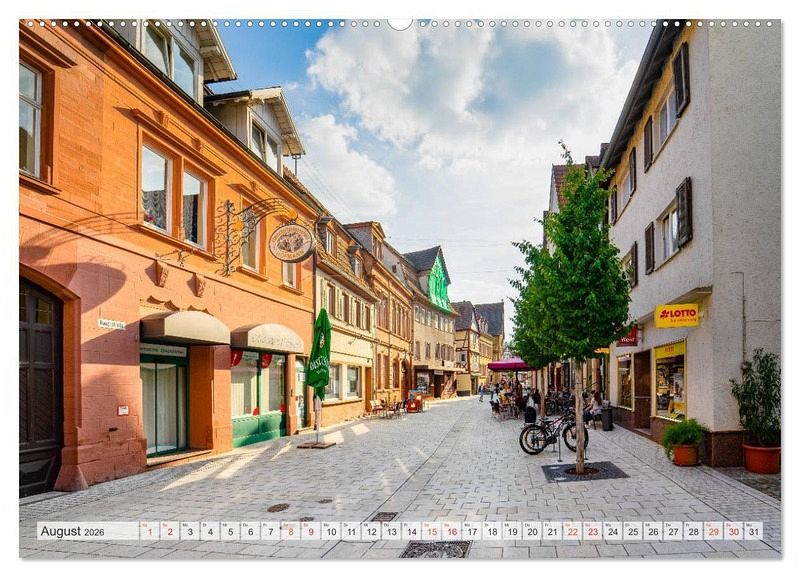Select day 3 in the calendar strip
This screenshot has height=577, width=800.
click(190, 531)
